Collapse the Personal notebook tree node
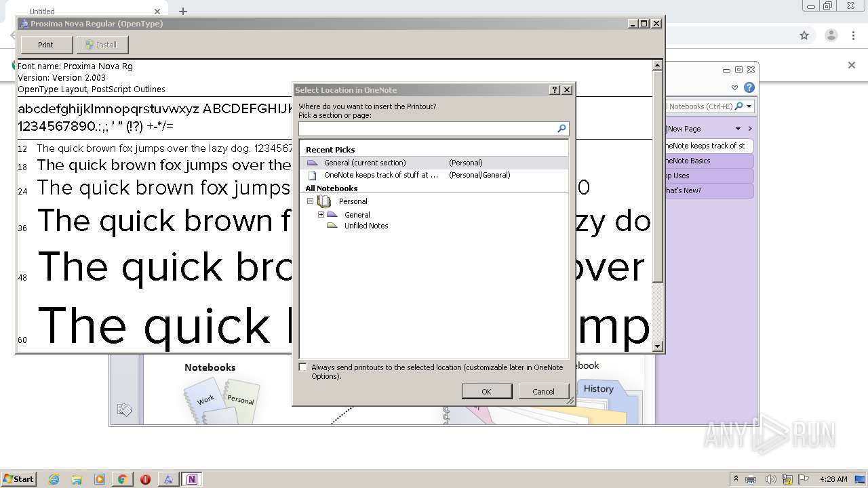The image size is (868, 488). pos(311,201)
